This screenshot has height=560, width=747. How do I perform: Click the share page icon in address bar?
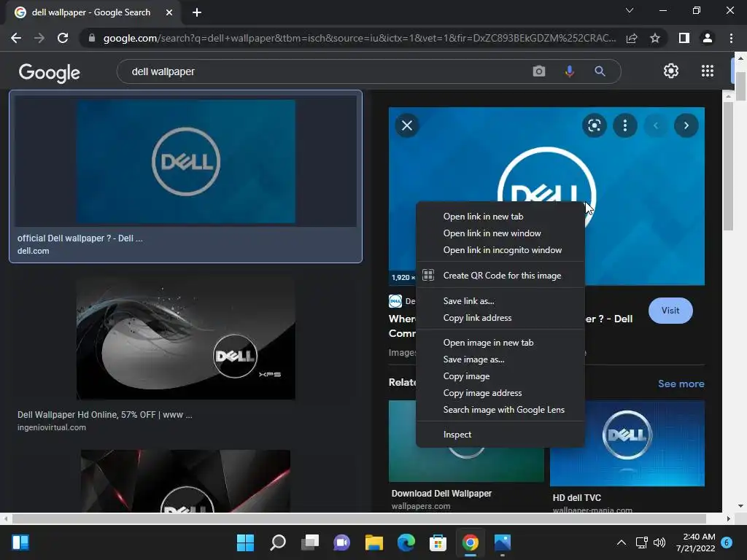coord(632,38)
